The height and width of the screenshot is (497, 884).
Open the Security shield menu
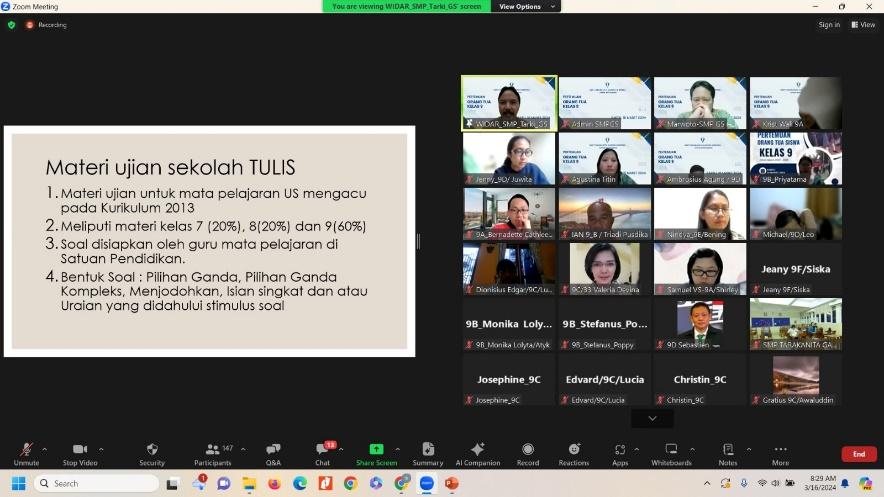[152, 454]
